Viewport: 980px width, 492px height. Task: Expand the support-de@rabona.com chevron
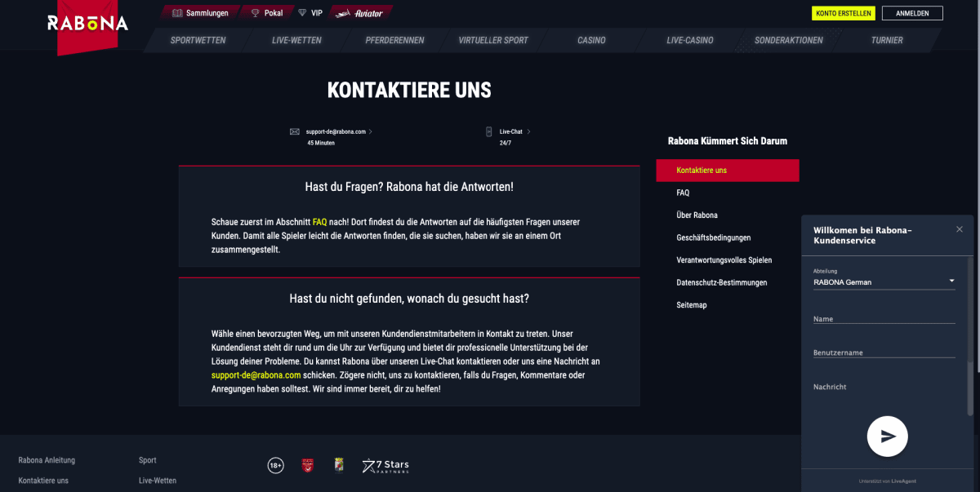(x=371, y=131)
